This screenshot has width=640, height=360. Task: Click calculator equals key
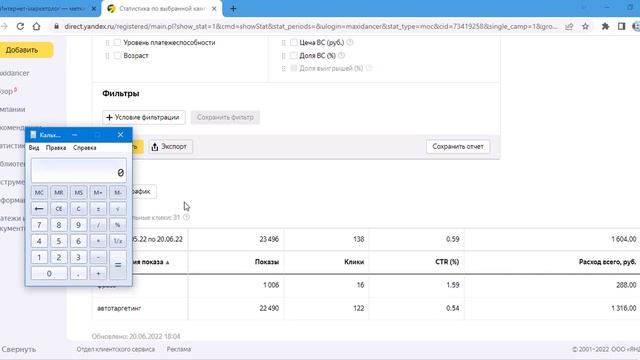click(x=118, y=265)
